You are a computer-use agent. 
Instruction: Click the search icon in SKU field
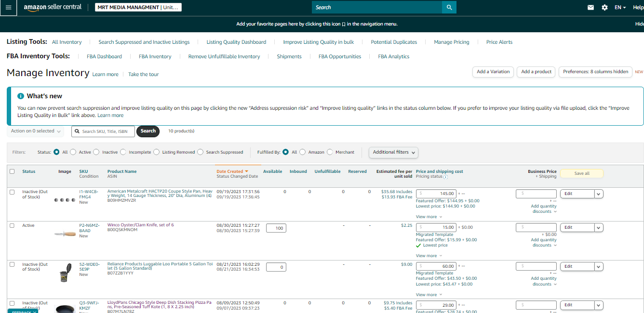78,131
